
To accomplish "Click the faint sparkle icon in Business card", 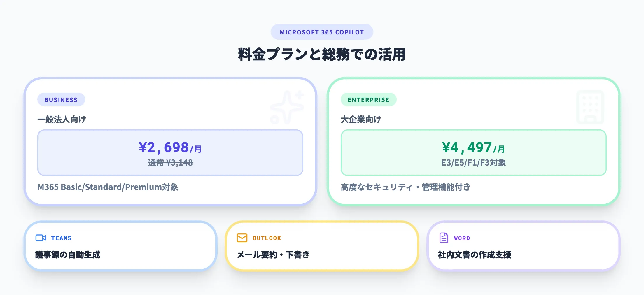I will click(x=287, y=107).
